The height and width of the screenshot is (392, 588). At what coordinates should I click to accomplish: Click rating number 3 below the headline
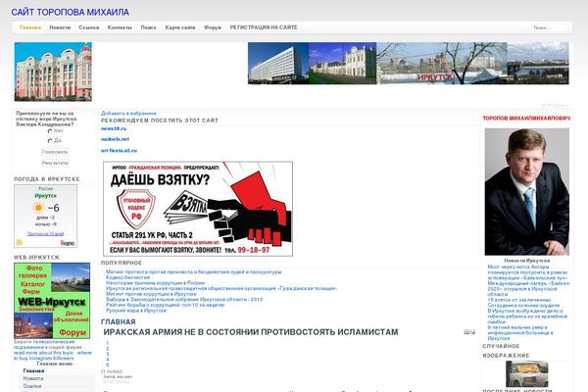click(x=108, y=354)
